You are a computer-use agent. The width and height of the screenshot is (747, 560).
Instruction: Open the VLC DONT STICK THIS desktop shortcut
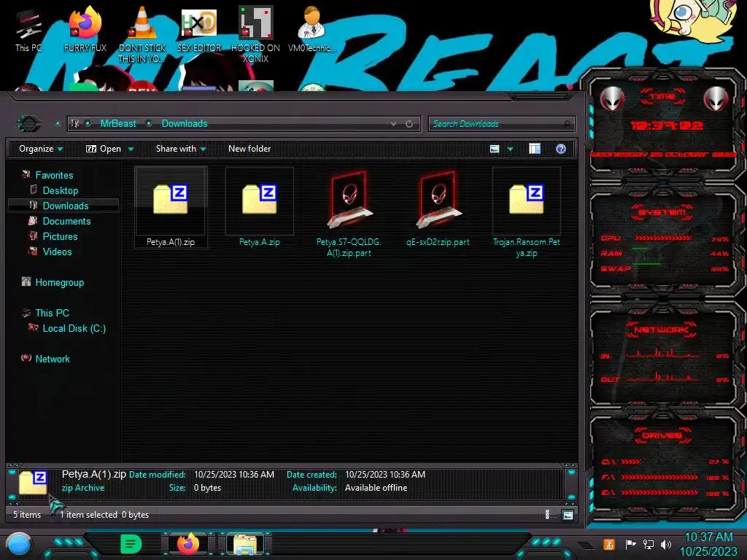click(142, 34)
